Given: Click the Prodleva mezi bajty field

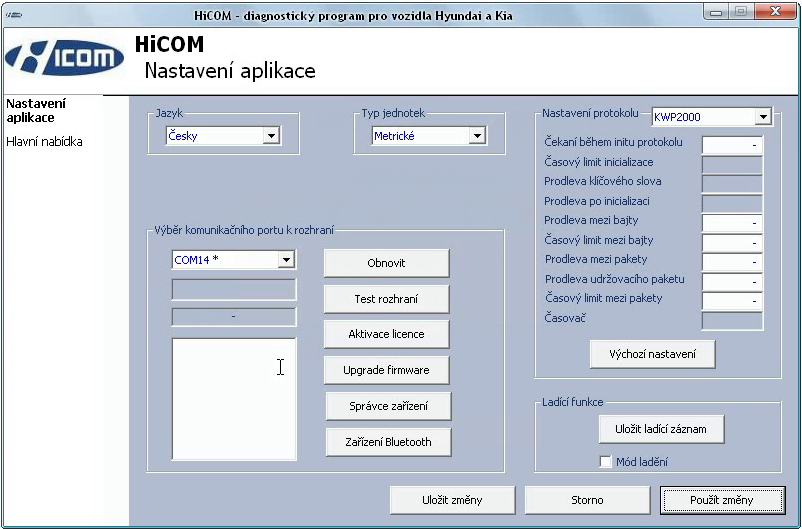Looking at the screenshot, I should click(x=732, y=222).
